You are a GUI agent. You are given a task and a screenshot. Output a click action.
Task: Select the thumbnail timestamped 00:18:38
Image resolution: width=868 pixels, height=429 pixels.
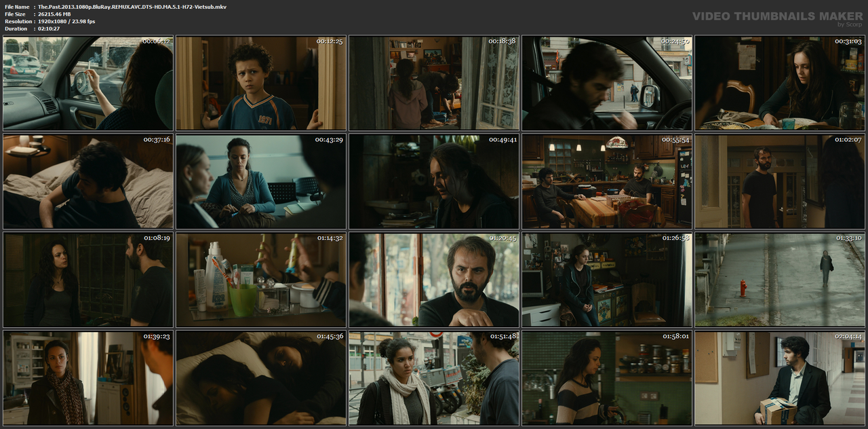[434, 83]
